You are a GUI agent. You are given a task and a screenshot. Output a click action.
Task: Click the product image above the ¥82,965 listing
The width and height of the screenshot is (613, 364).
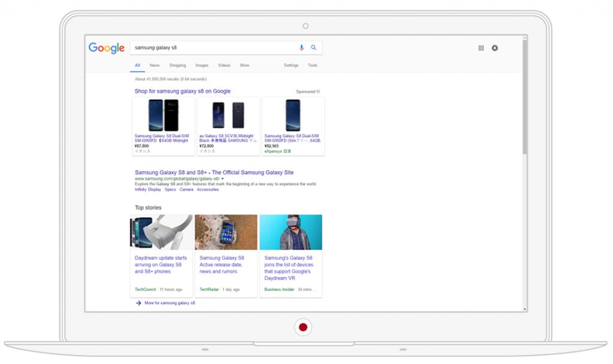(x=293, y=115)
